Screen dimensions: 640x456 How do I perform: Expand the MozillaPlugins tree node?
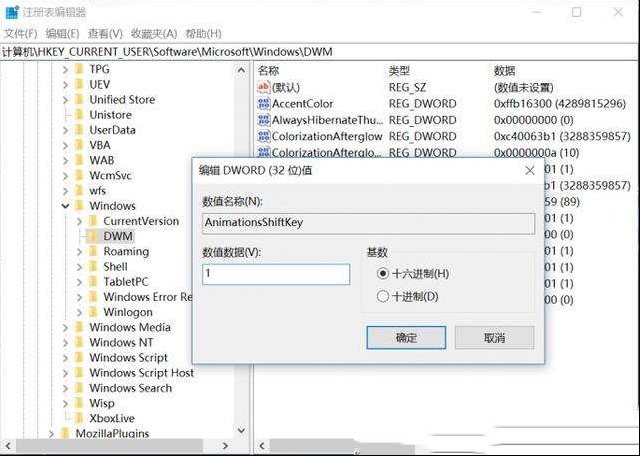coord(51,434)
